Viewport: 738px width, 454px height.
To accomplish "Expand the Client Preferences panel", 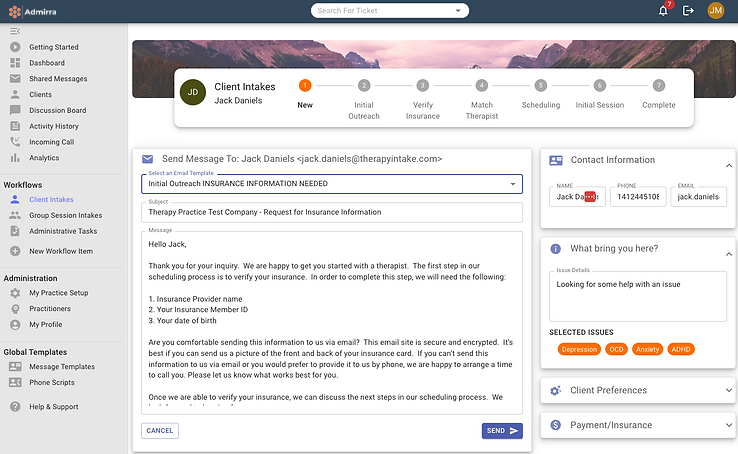I will coord(729,390).
